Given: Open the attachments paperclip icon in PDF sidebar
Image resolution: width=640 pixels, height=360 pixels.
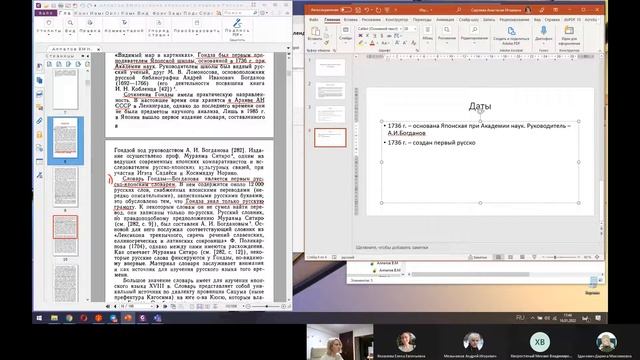Looking at the screenshot, I should tap(40, 121).
